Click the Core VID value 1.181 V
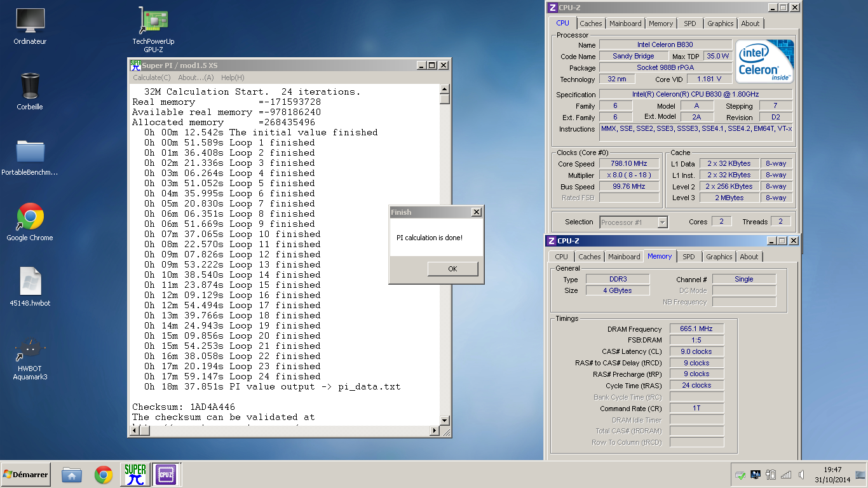The image size is (868, 488). click(709, 79)
